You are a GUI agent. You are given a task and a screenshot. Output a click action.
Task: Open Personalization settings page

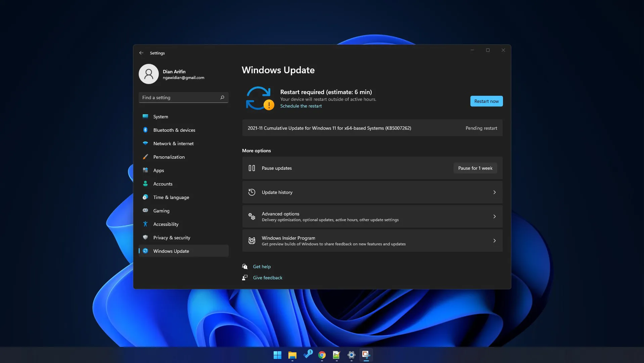point(169,157)
